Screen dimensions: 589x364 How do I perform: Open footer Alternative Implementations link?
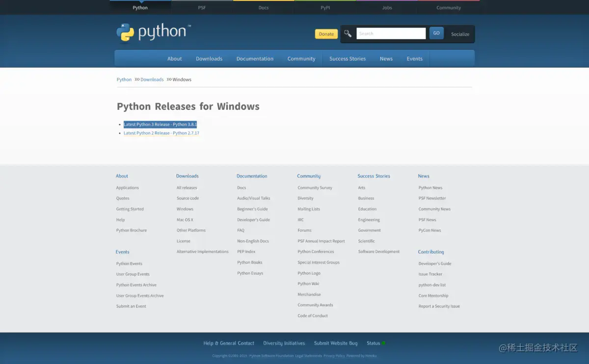[x=203, y=252]
